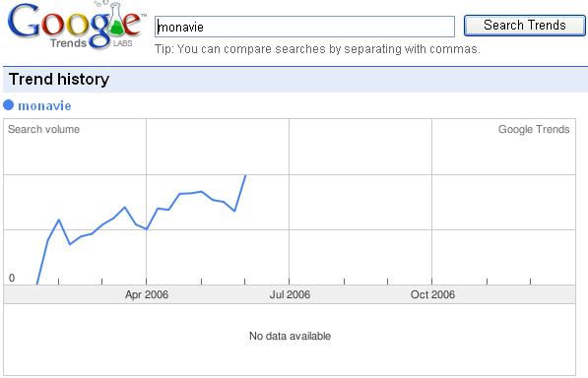
Task: Click the Trends word in the logo
Action: pos(68,43)
